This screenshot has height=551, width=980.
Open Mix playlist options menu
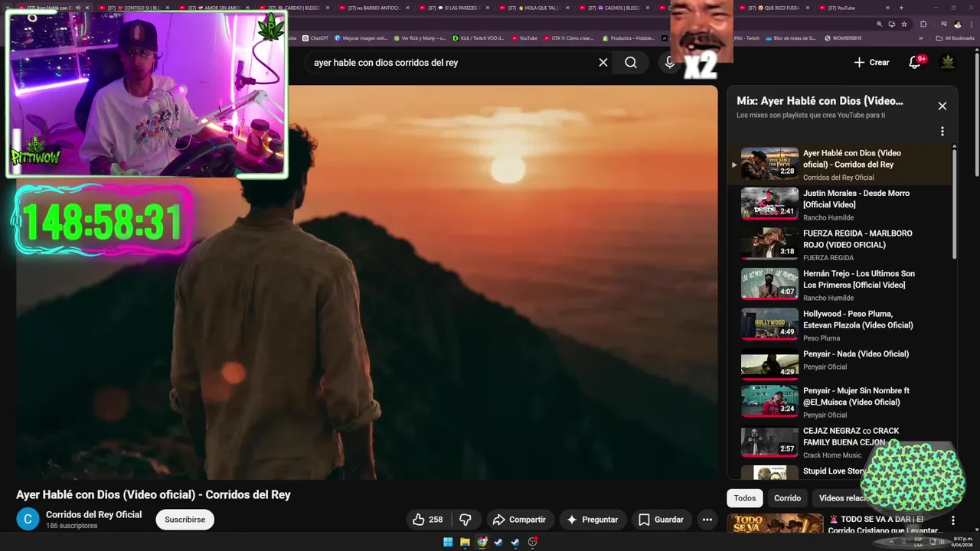point(942,131)
